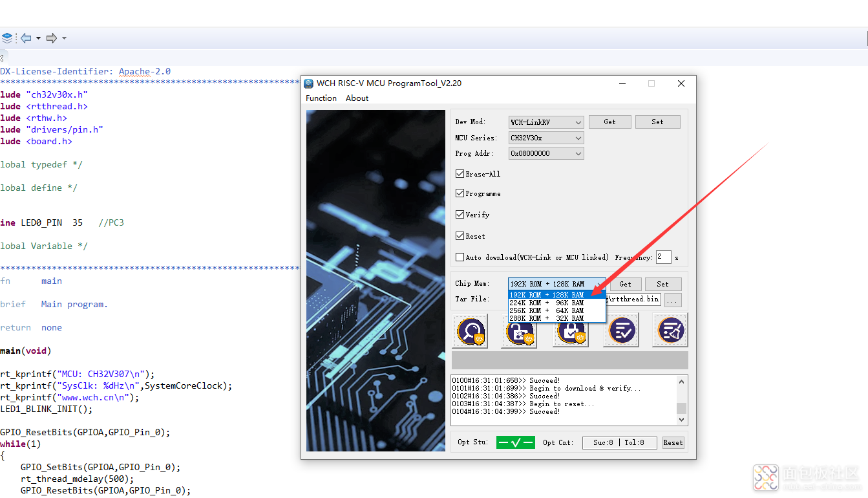Toggle the Programme checkbox

click(x=460, y=193)
